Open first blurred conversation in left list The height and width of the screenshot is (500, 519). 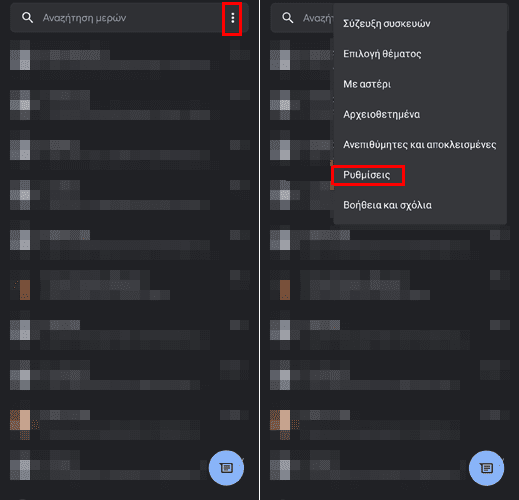point(130,57)
